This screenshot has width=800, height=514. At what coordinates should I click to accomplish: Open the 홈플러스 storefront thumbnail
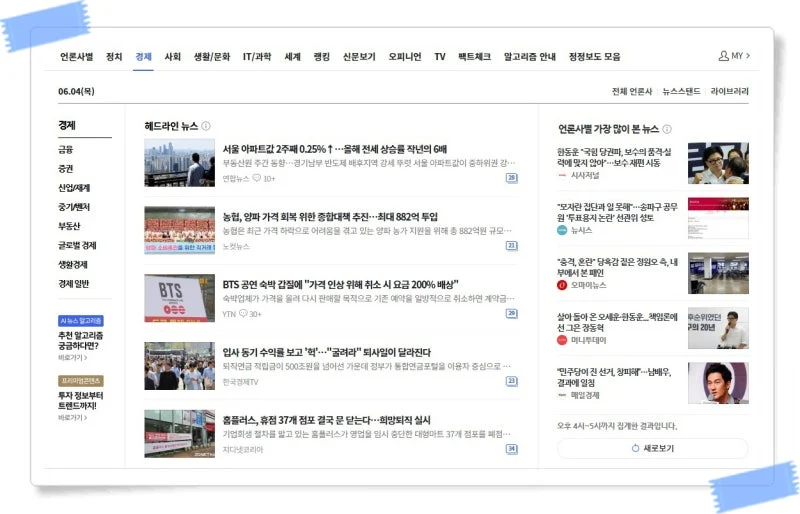pos(180,433)
